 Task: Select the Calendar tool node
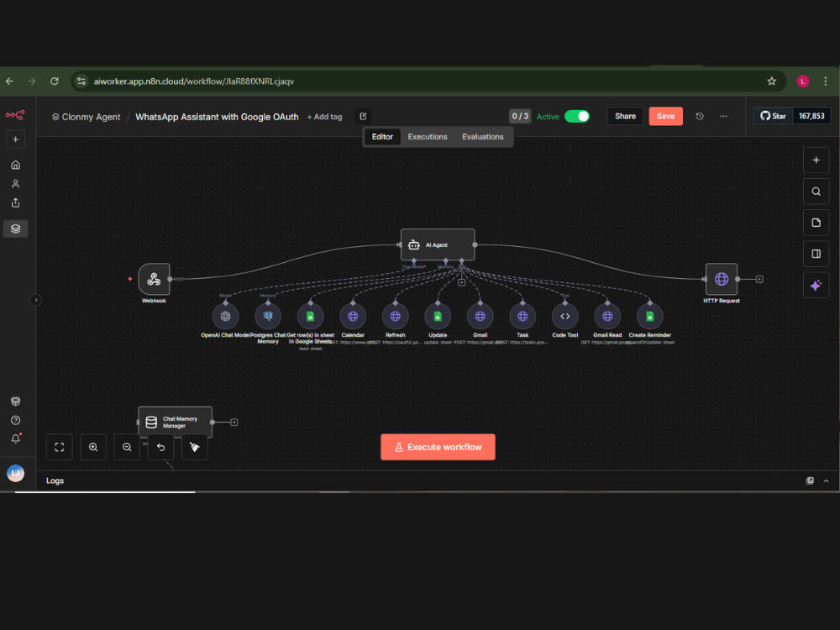pos(353,317)
